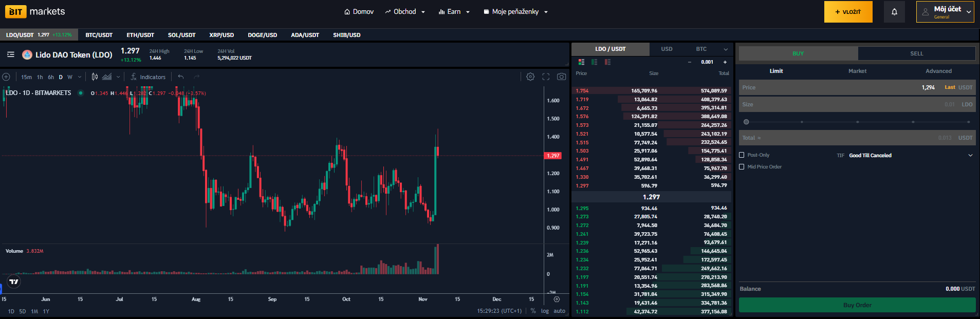The width and height of the screenshot is (980, 319).
Task: Undo the last chart action
Action: (181, 77)
